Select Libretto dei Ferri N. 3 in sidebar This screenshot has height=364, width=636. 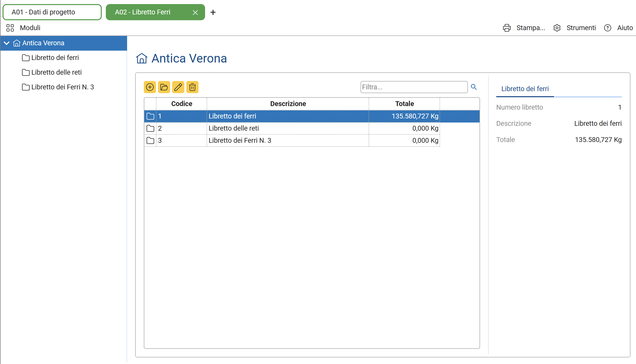click(62, 87)
